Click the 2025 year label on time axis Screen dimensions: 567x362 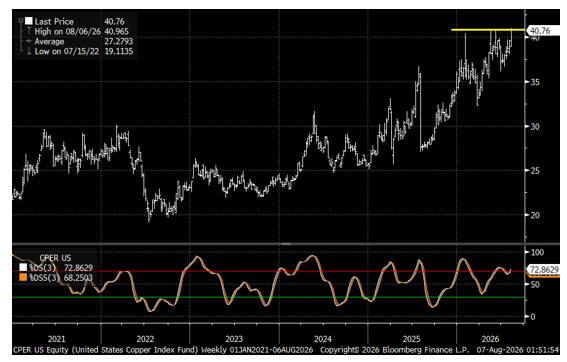(412, 339)
